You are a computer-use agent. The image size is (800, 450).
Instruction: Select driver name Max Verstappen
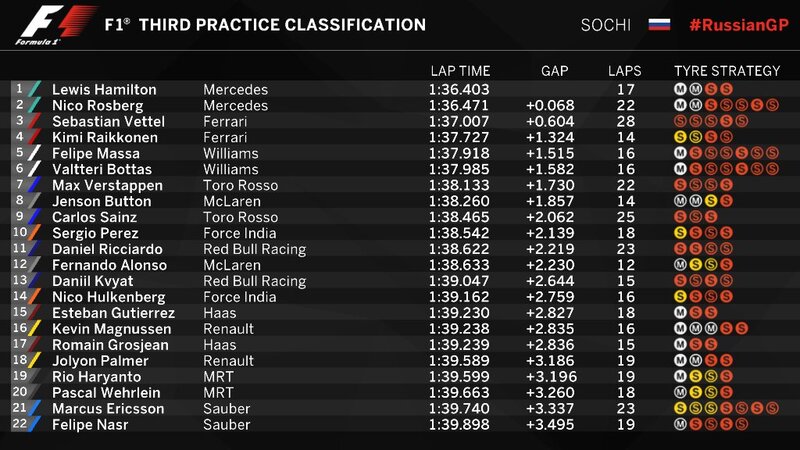(x=102, y=185)
